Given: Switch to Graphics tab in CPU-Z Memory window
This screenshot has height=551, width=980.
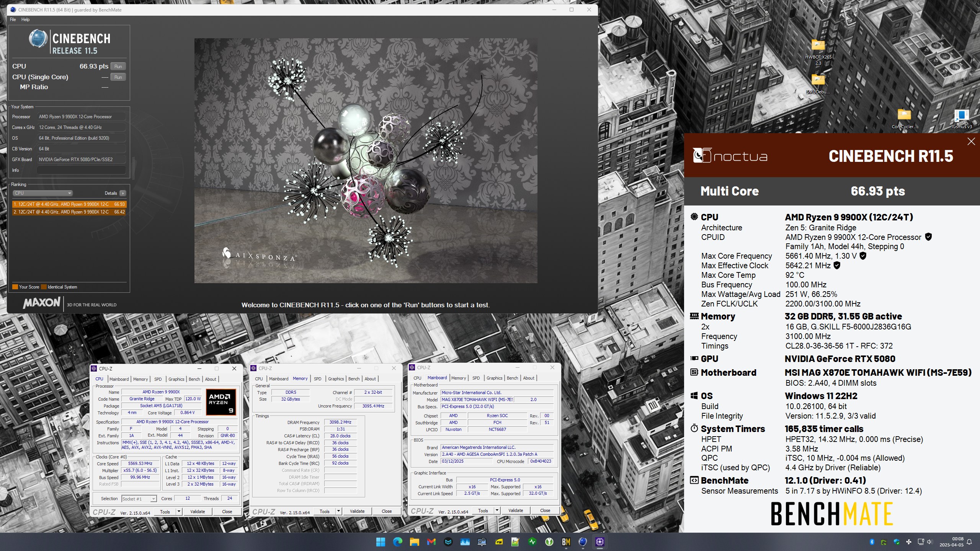Looking at the screenshot, I should point(336,379).
